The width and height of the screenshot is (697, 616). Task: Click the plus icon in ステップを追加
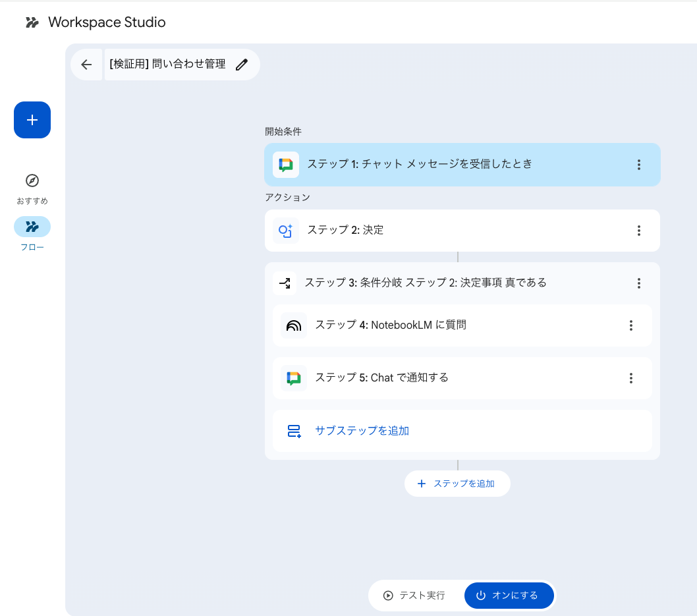pos(422,484)
